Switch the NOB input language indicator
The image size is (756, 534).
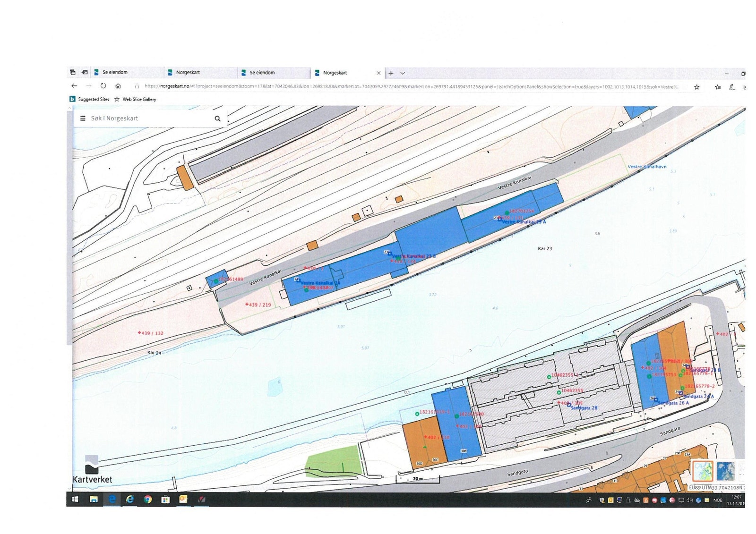718,500
